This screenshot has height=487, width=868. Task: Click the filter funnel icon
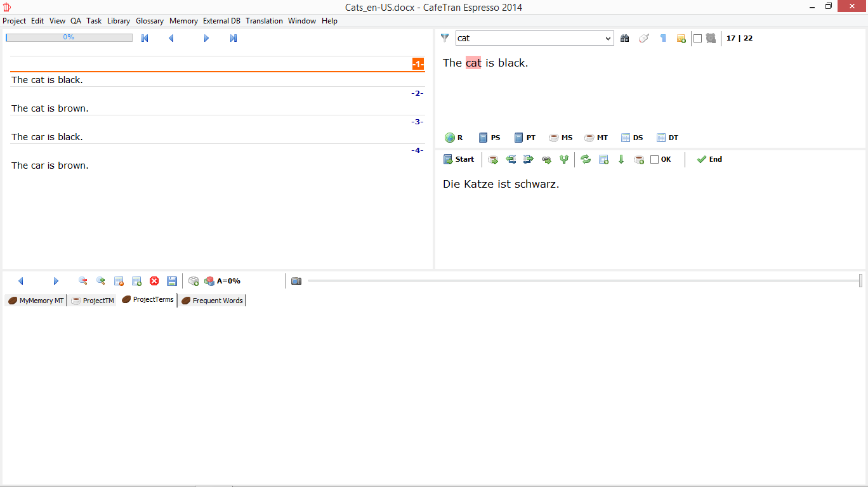coord(445,38)
